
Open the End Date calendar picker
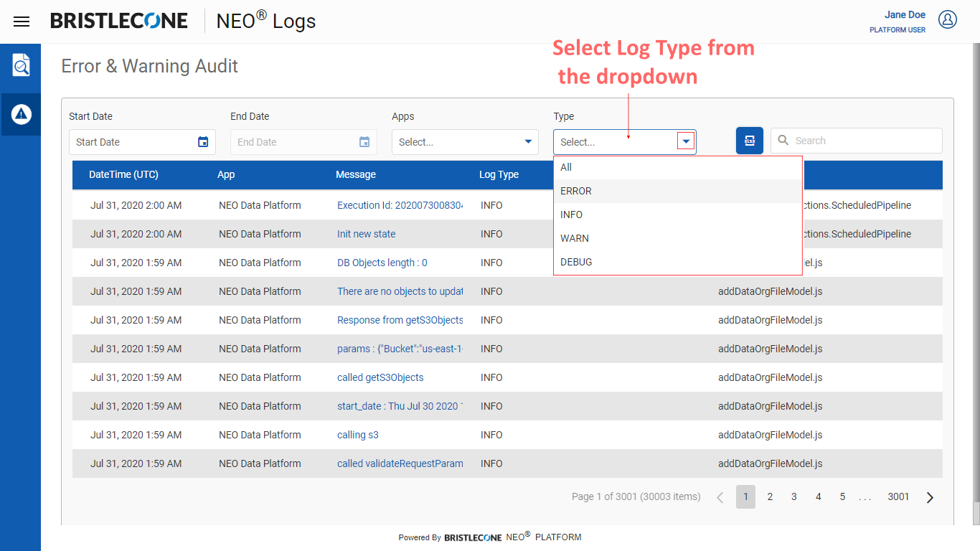[364, 142]
